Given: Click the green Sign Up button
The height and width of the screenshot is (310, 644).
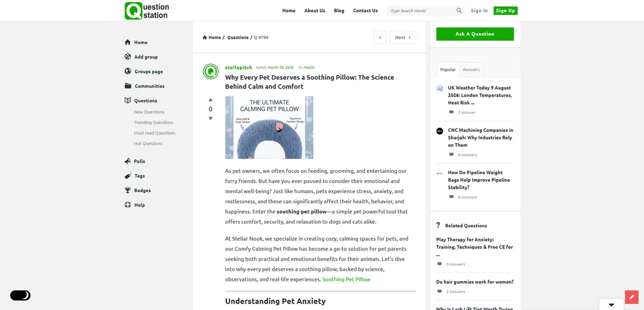Looking at the screenshot, I should pyautogui.click(x=505, y=11).
